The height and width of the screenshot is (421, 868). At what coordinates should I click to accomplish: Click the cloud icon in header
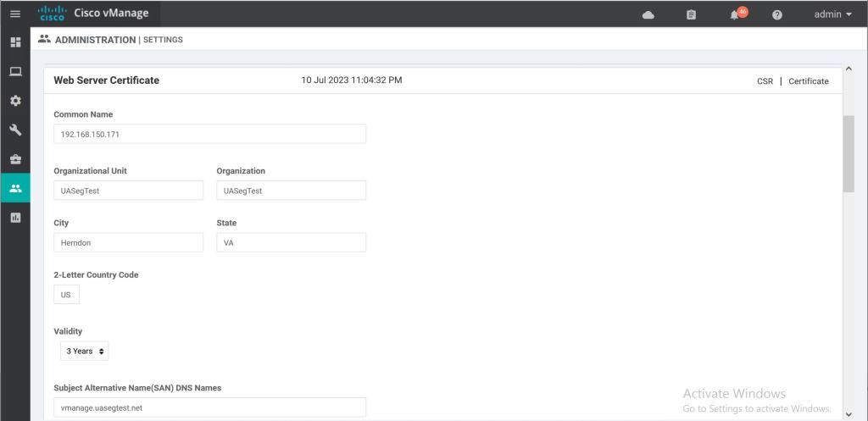(648, 14)
